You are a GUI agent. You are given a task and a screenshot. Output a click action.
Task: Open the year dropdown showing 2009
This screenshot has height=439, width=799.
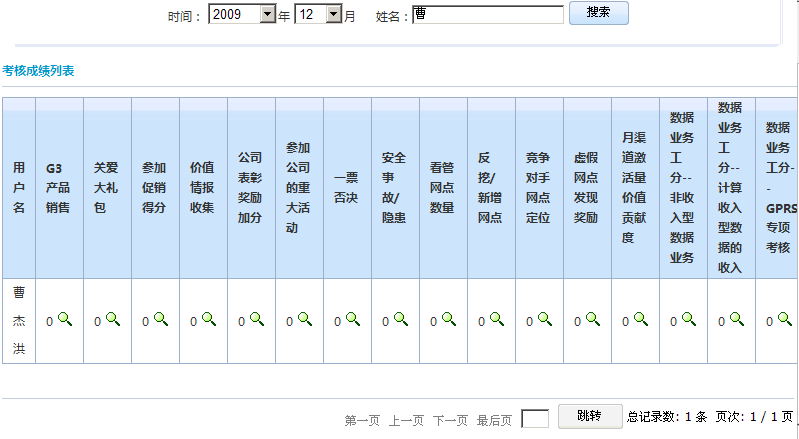tap(267, 15)
